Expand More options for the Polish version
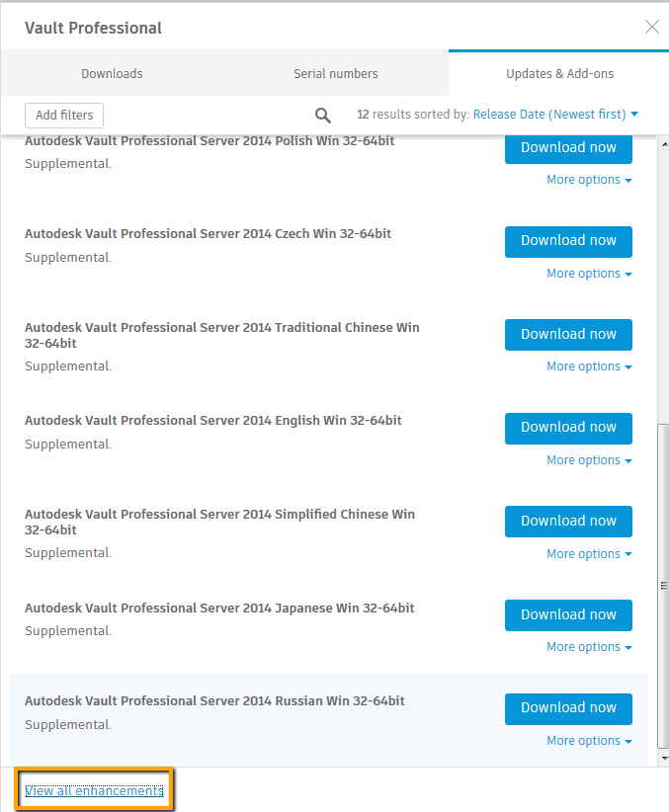The width and height of the screenshot is (669, 812). click(x=589, y=179)
